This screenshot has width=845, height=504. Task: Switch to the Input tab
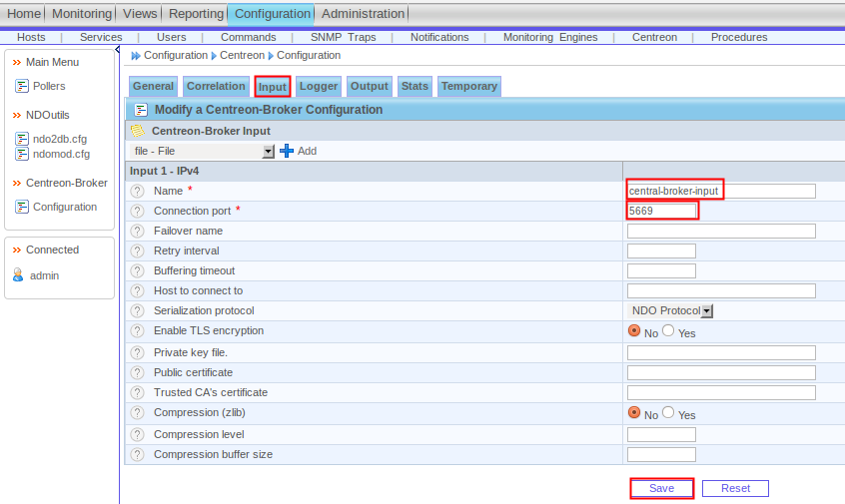[272, 87]
